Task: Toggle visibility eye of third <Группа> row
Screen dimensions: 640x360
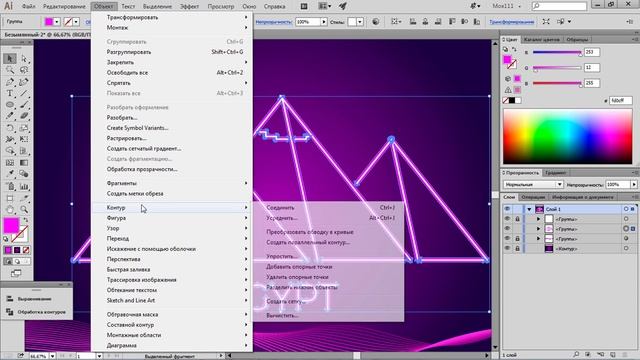Action: (x=507, y=239)
